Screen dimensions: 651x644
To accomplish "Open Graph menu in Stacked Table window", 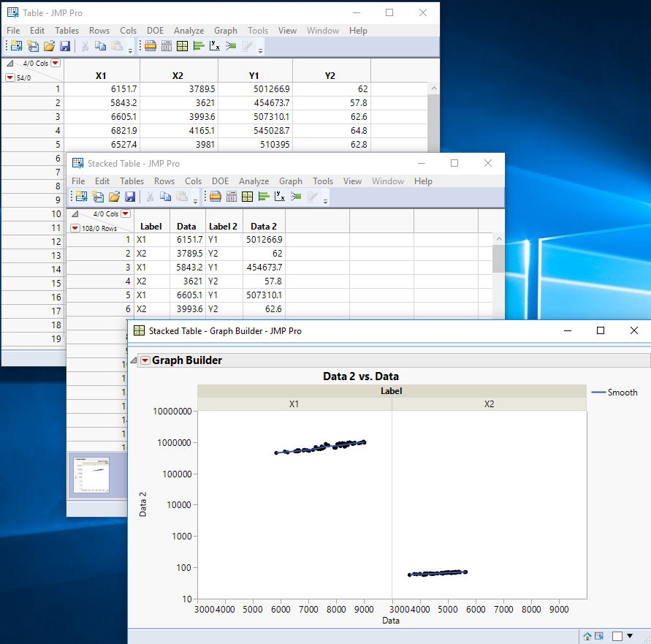I will click(x=290, y=181).
